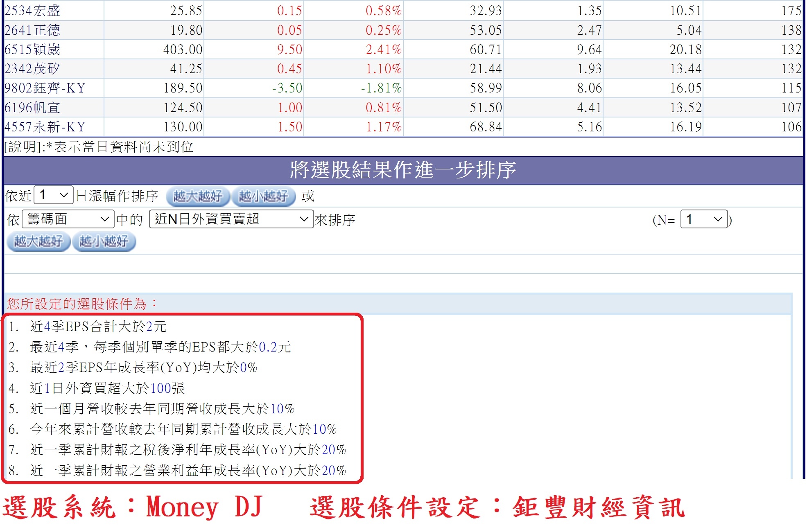This screenshot has height=532, width=807.
Task: Click condition 1 近4季EPS合計大於2元
Action: (x=98, y=327)
